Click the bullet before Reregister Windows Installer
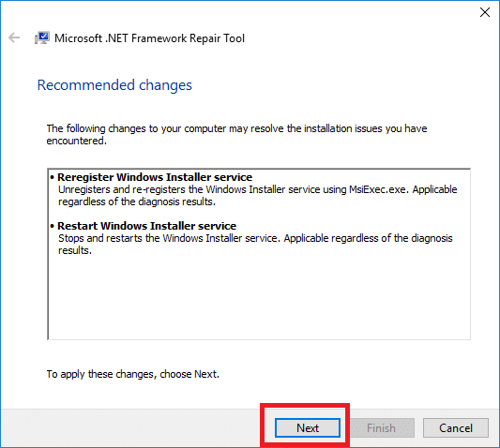 (53, 177)
